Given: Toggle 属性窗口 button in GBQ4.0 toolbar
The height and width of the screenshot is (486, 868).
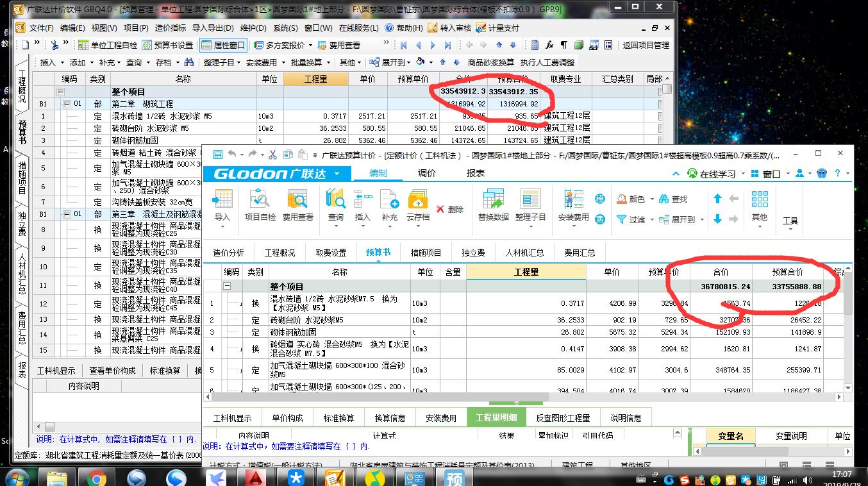Looking at the screenshot, I should 223,45.
